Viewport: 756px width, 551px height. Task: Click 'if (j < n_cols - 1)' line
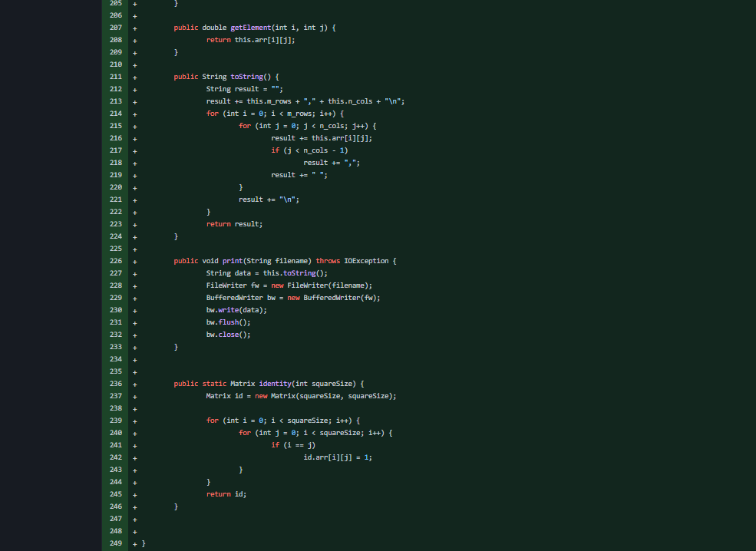point(309,150)
